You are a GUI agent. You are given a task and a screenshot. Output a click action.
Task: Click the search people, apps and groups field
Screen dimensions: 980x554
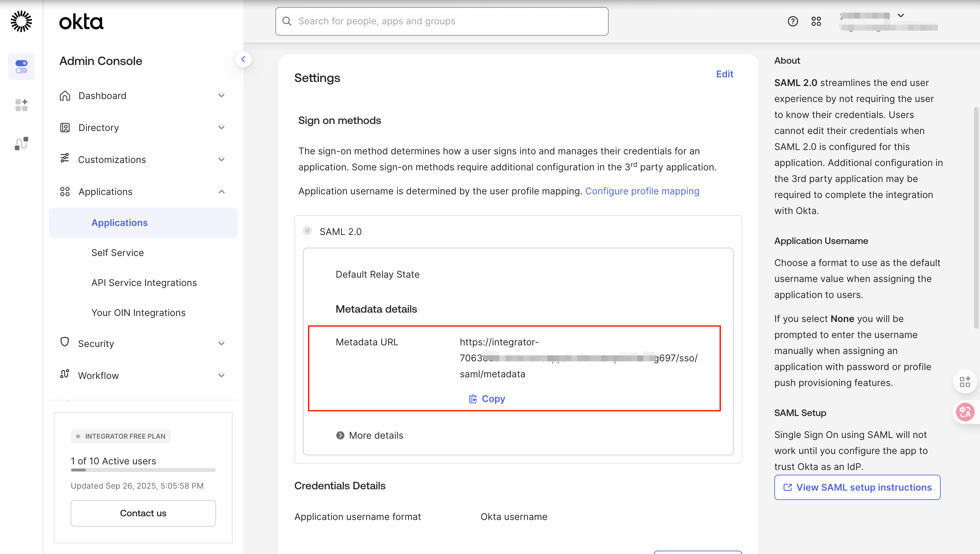click(x=441, y=21)
